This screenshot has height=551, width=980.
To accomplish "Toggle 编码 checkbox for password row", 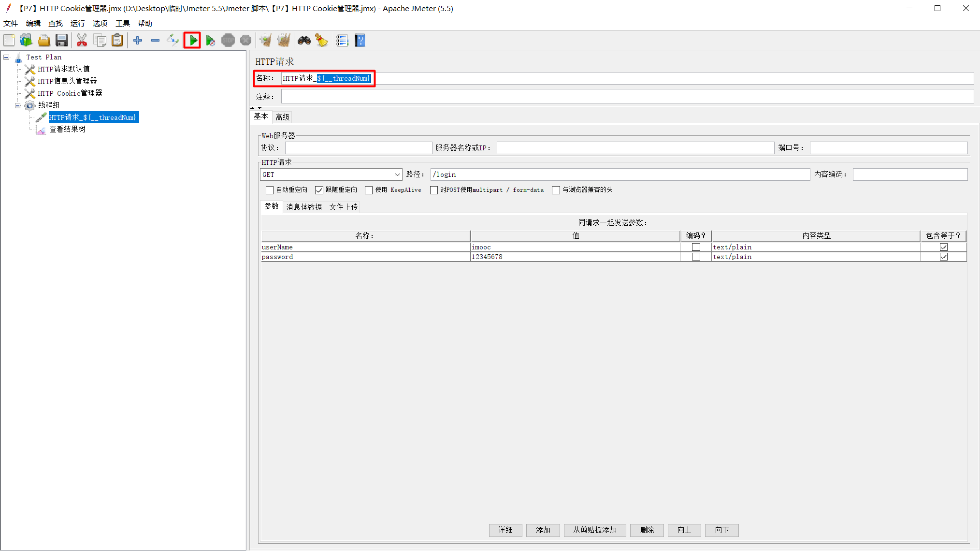I will pos(696,257).
